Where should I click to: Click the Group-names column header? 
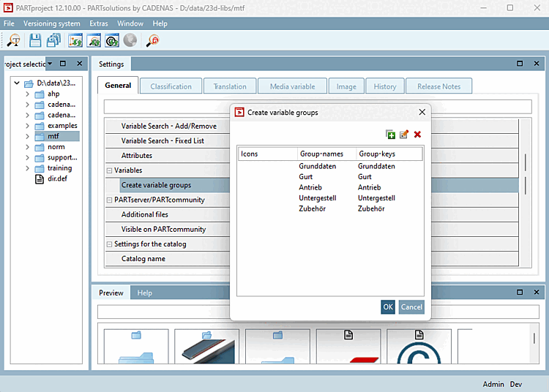point(326,154)
